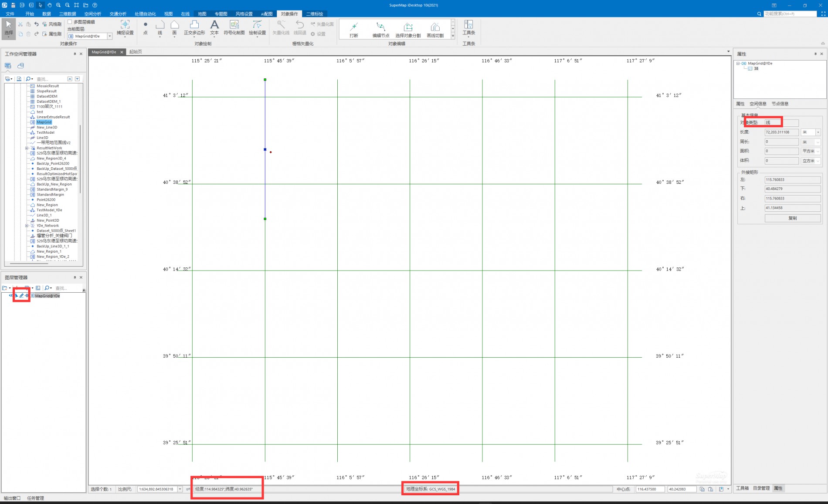This screenshot has width=828, height=504.
Task: Toggle visibility eye of MapGrid@YDe layer
Action: (x=11, y=296)
